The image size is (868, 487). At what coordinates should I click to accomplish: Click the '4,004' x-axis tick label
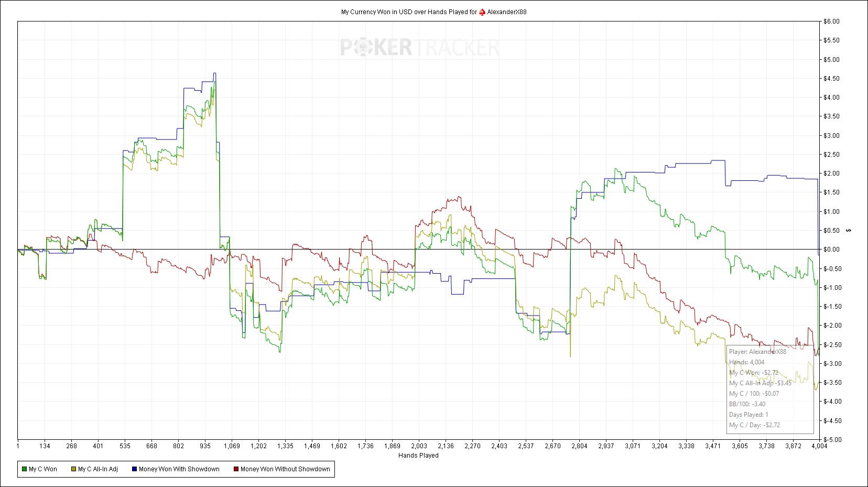click(819, 447)
